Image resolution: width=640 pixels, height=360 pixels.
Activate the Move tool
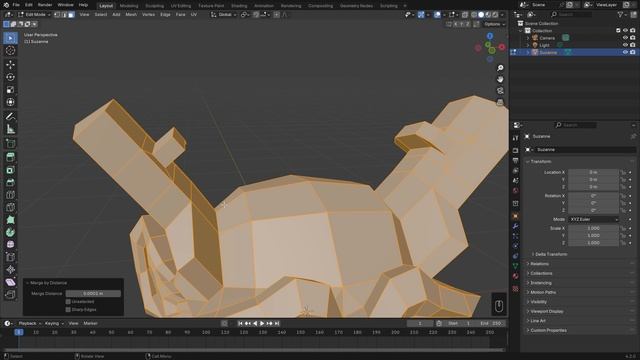click(x=11, y=64)
